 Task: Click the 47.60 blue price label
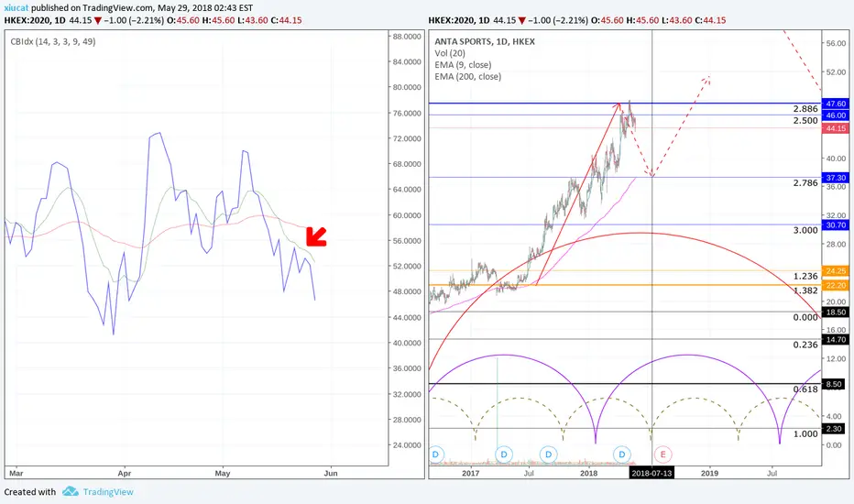pyautogui.click(x=836, y=104)
